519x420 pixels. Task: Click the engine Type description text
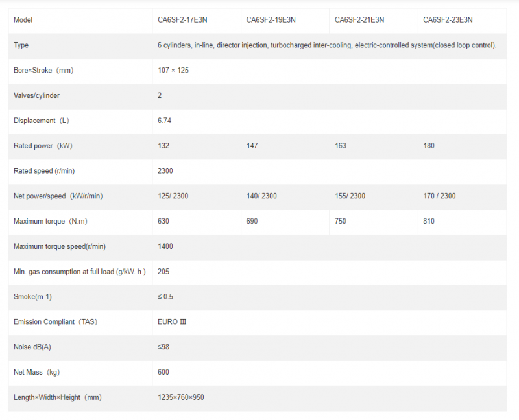[327, 45]
